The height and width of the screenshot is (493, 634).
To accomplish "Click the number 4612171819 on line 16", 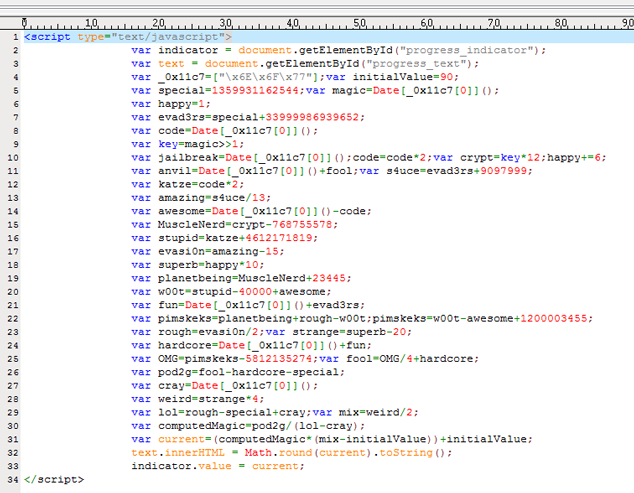I will 279,238.
